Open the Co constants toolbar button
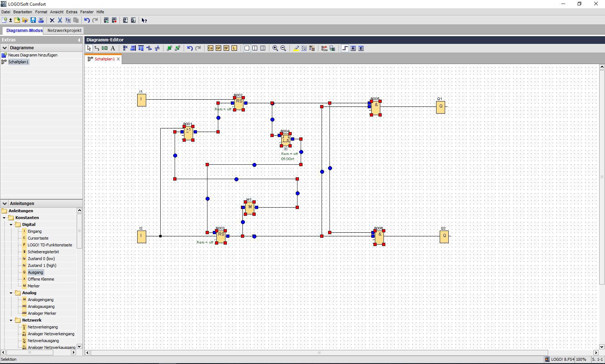Viewport: 605px width, 364px height. (210, 48)
